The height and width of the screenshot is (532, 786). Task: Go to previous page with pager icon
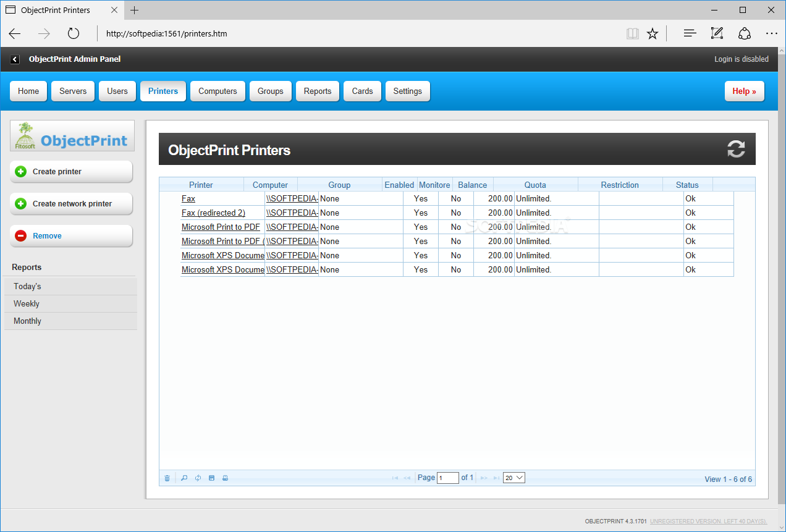point(407,478)
